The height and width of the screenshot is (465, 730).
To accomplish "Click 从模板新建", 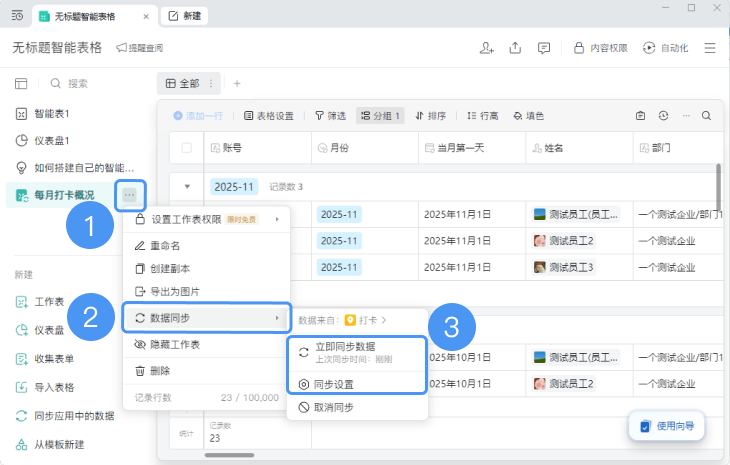I will pyautogui.click(x=50, y=445).
